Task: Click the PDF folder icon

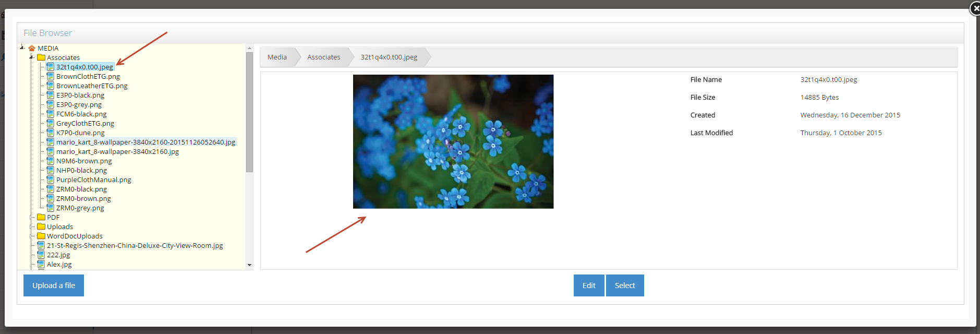Action: point(41,217)
